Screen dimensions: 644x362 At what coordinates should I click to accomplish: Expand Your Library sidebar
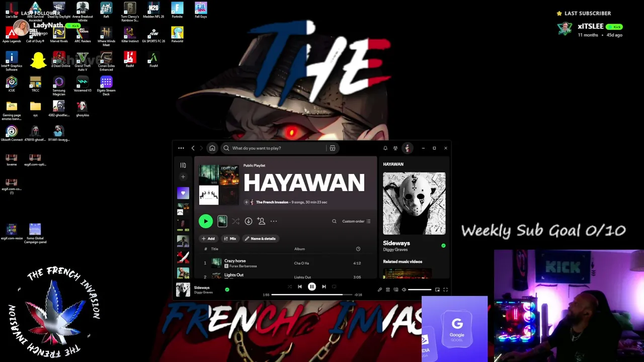[x=183, y=165]
